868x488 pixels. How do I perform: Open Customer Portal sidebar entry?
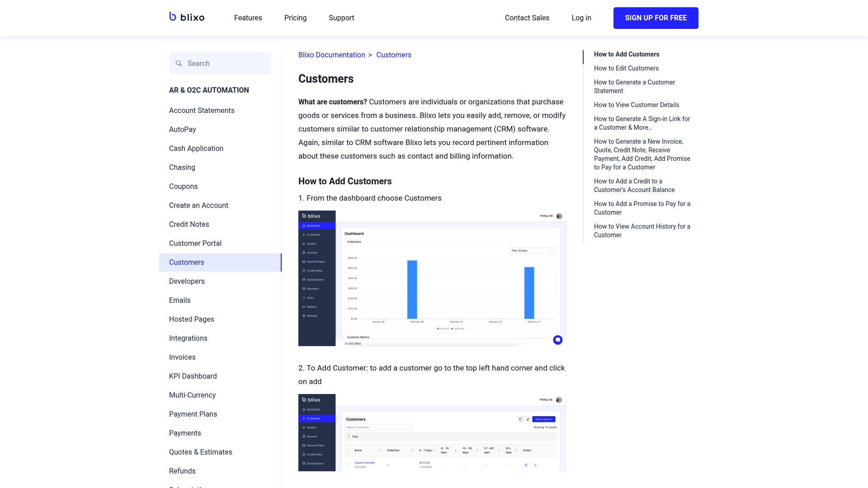pos(195,244)
